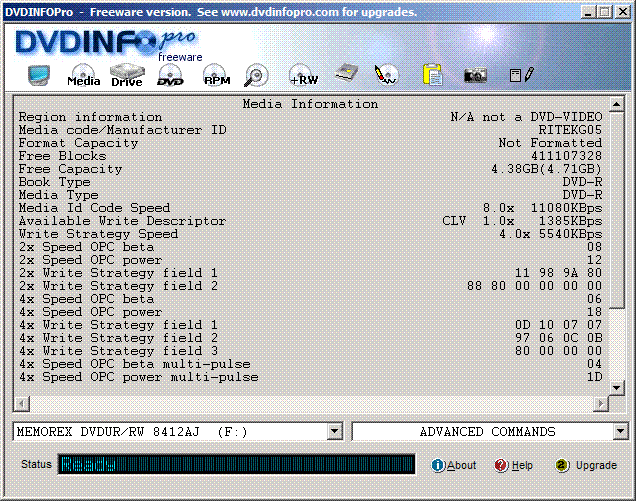This screenshot has height=501, width=636.
Task: Expand the ADVANCED COMMANDS dropdown
Action: coord(621,432)
